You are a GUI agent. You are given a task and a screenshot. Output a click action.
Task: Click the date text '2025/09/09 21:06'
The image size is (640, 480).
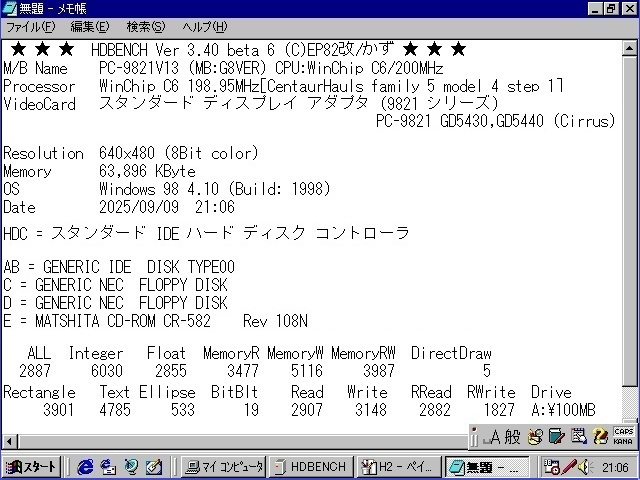[x=167, y=207]
